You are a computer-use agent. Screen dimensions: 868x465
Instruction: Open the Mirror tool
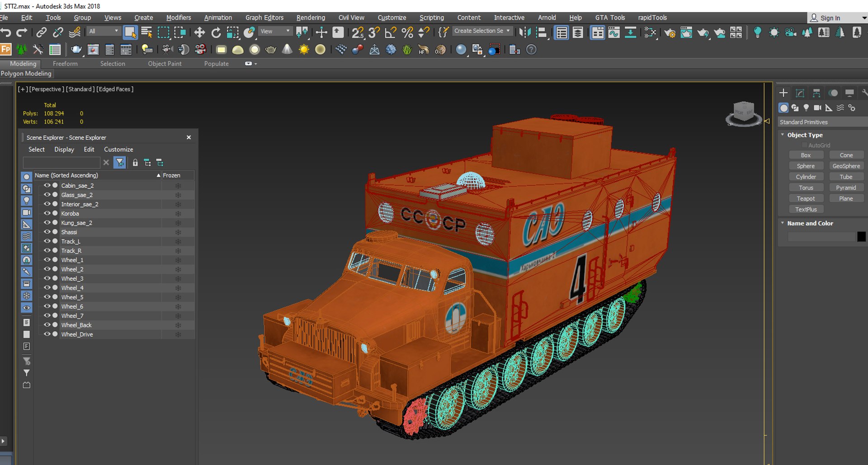525,33
